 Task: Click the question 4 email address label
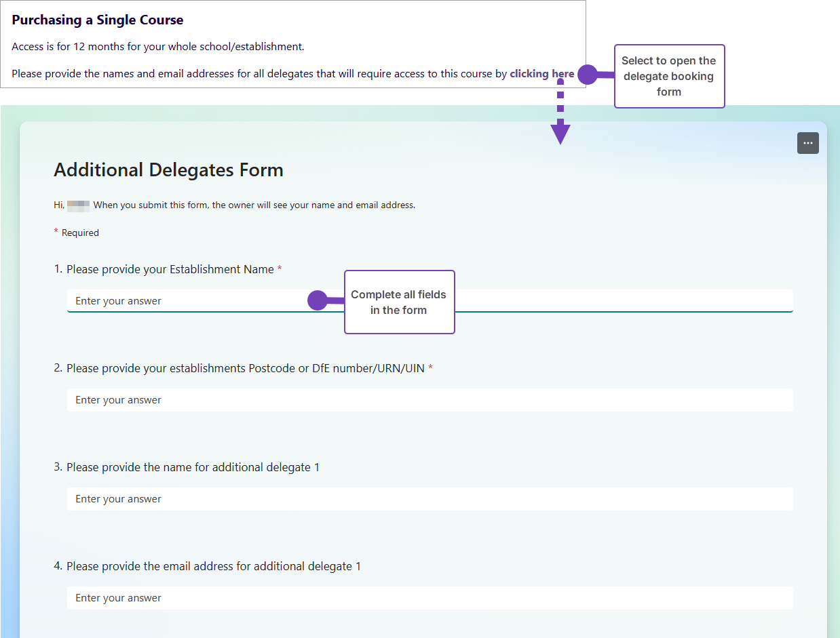tap(213, 566)
